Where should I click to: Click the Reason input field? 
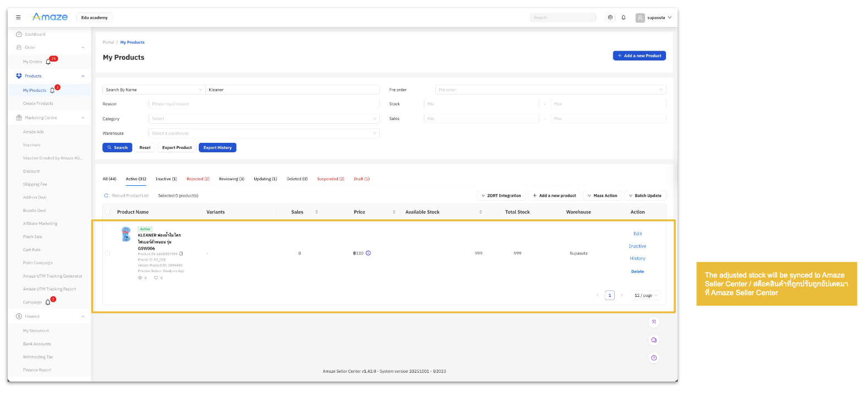(x=264, y=104)
